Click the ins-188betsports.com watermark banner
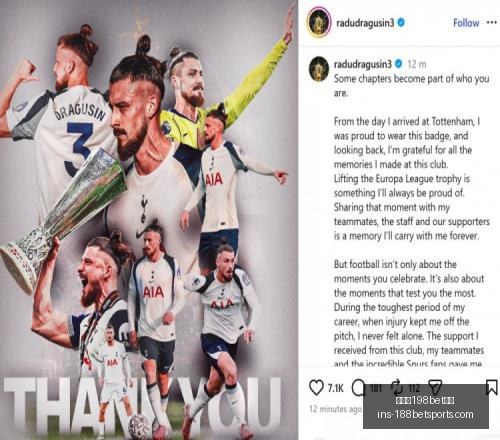 click(x=426, y=406)
